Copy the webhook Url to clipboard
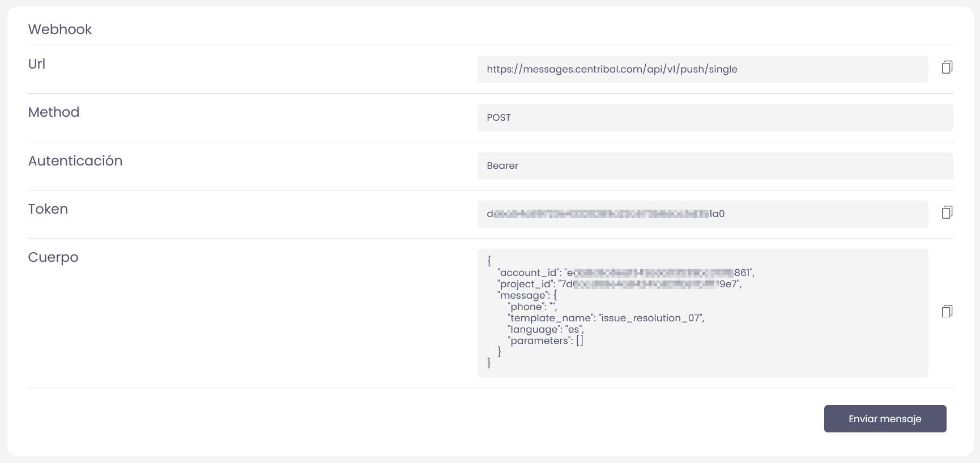 (x=947, y=67)
